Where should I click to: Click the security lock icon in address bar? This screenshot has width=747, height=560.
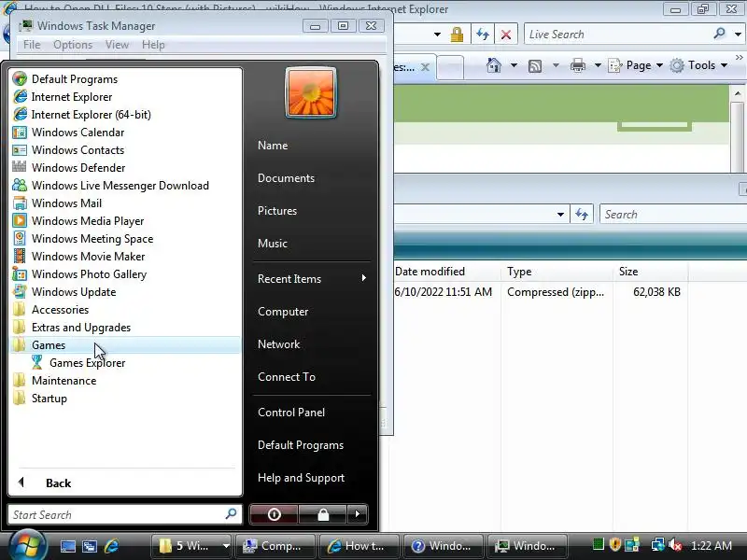coord(457,35)
